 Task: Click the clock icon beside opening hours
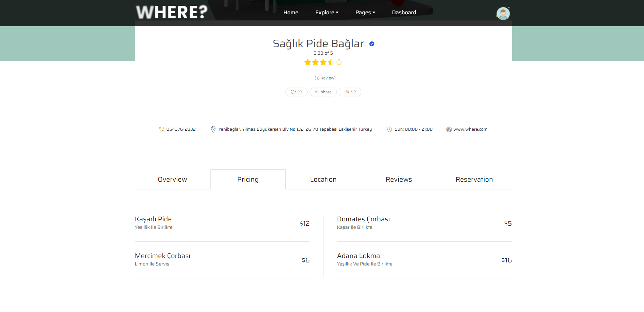[389, 129]
